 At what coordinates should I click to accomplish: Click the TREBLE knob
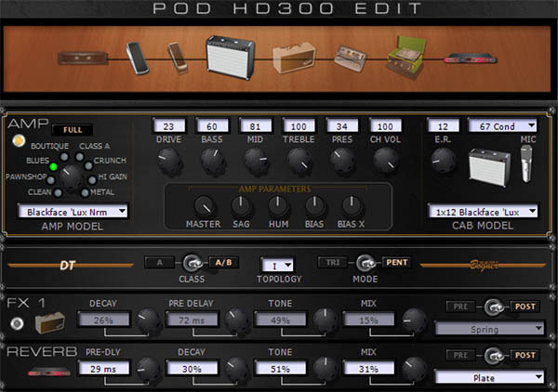299,161
